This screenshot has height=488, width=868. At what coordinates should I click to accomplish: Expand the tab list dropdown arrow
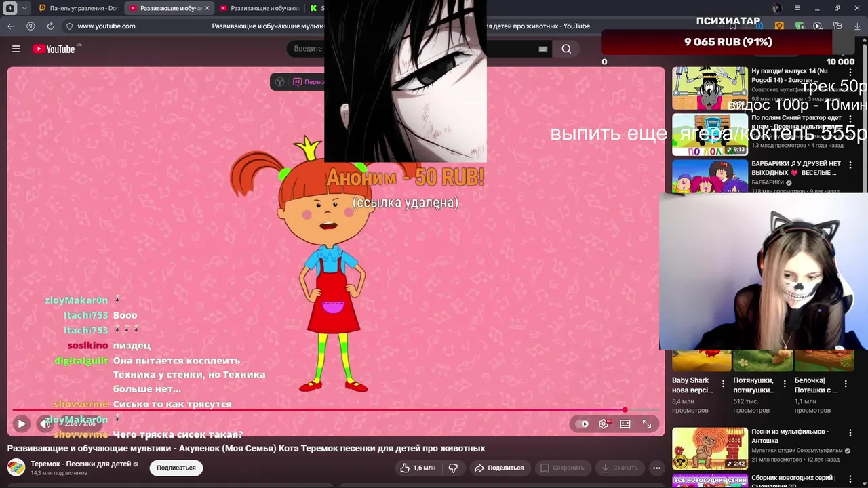[24, 8]
